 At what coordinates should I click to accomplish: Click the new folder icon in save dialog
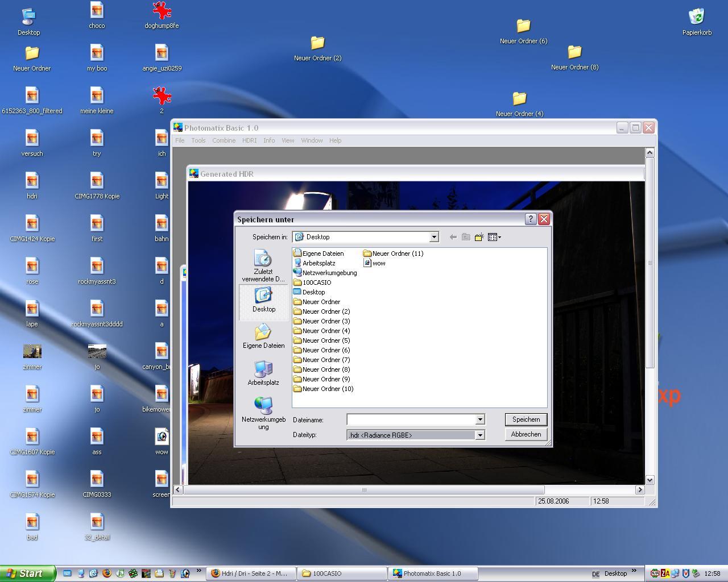(479, 237)
